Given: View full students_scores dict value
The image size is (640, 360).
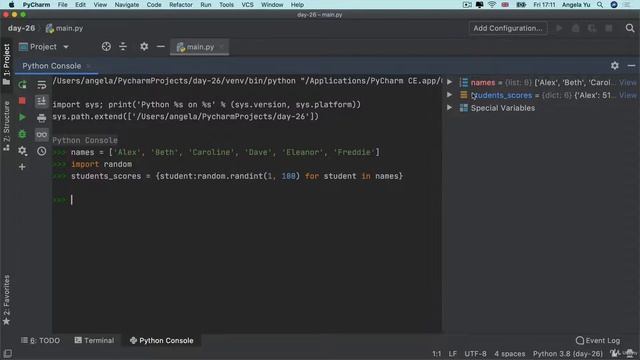Looking at the screenshot, I should coord(627,95).
